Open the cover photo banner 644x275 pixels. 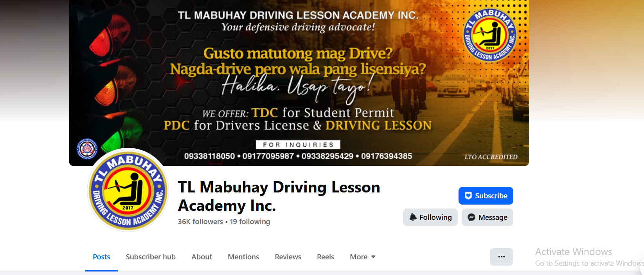(299, 83)
